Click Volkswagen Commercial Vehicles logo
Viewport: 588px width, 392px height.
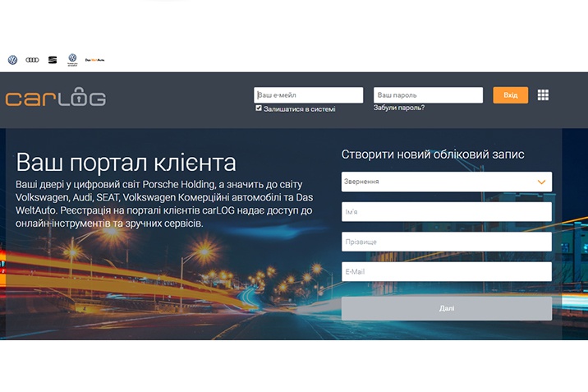click(x=72, y=60)
